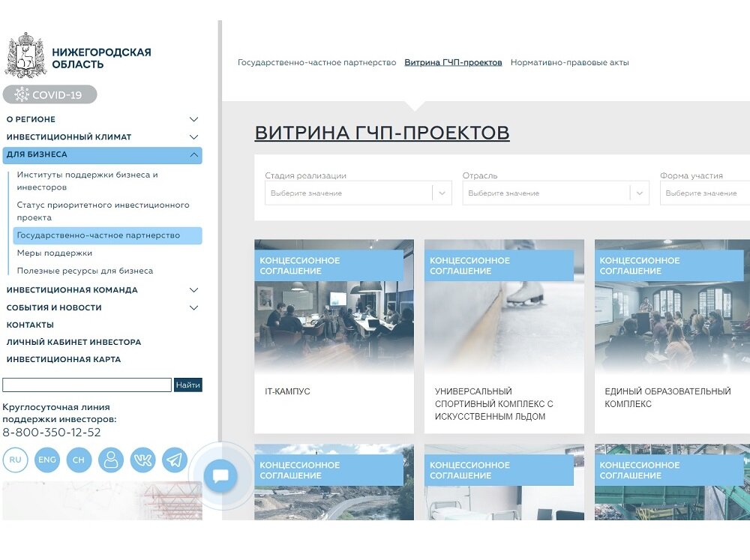This screenshot has height=560, width=750.
Task: Open the hospital ward project thumbnail
Action: pyautogui.click(x=504, y=482)
